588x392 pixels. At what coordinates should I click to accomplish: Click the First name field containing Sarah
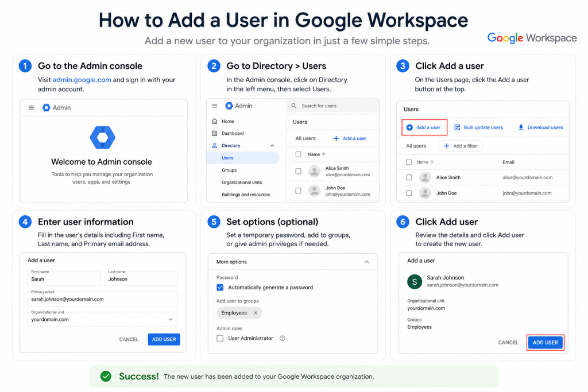point(64,278)
